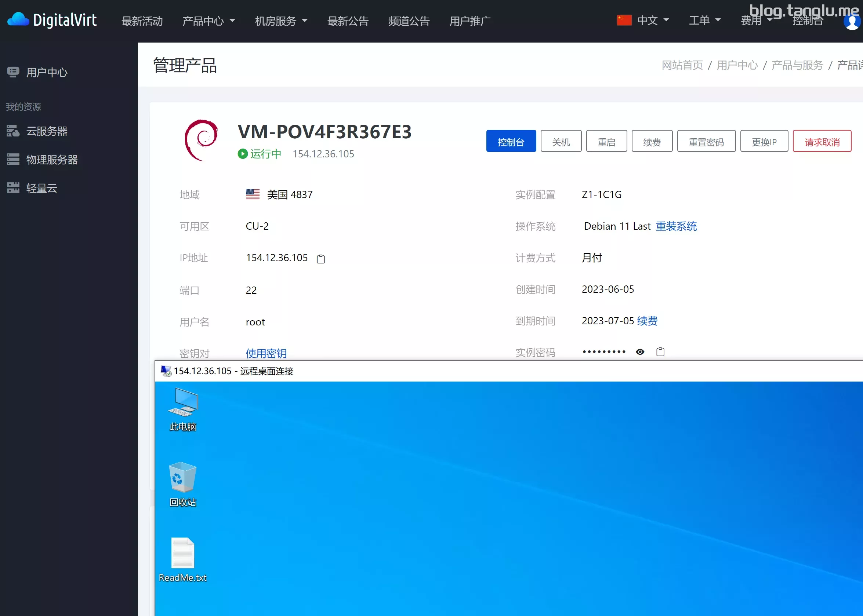Screen dimensions: 863x616
Task: Click the 重置密码 button
Action: pyautogui.click(x=706, y=142)
